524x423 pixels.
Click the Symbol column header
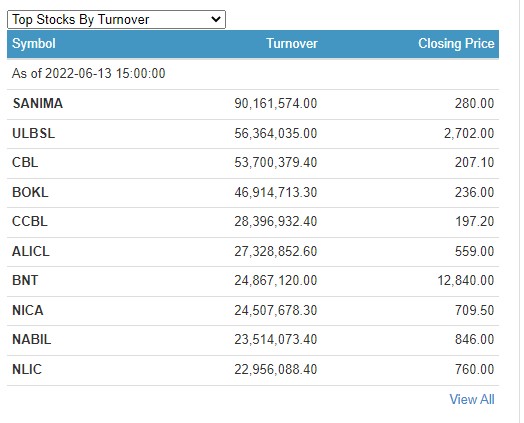[34, 44]
